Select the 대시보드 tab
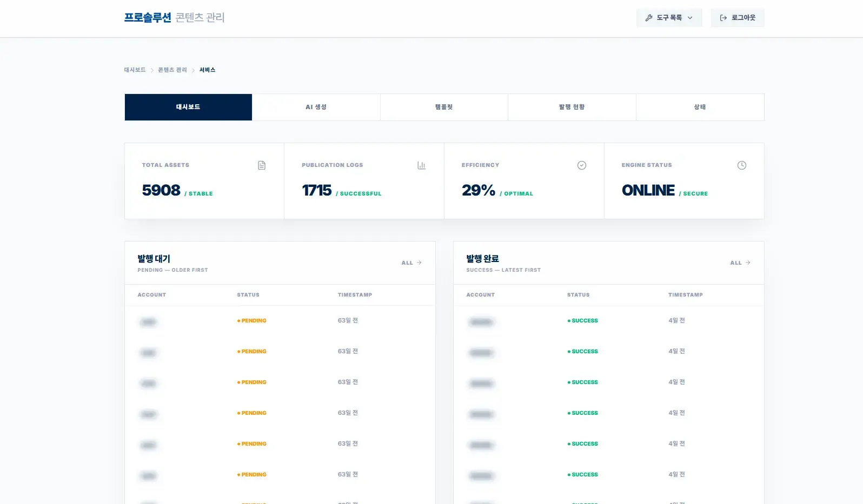 pyautogui.click(x=188, y=107)
